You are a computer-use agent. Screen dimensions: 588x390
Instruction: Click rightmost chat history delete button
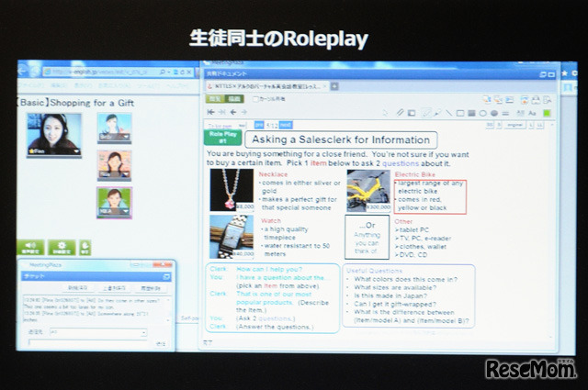[151, 288]
